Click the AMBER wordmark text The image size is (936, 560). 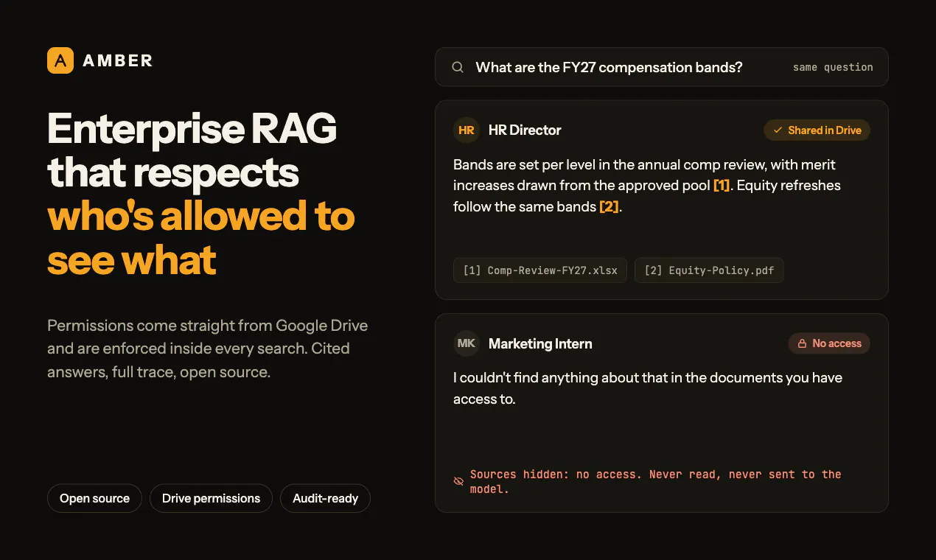(x=118, y=60)
